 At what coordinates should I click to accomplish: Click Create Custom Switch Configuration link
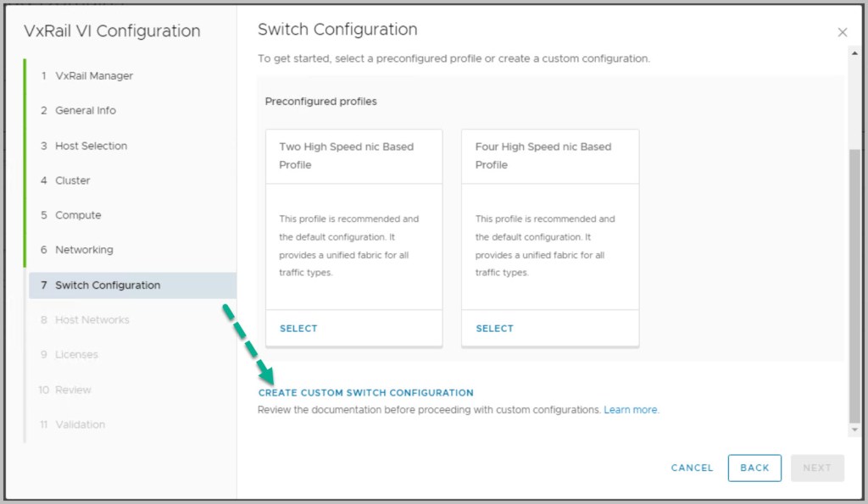tap(365, 393)
